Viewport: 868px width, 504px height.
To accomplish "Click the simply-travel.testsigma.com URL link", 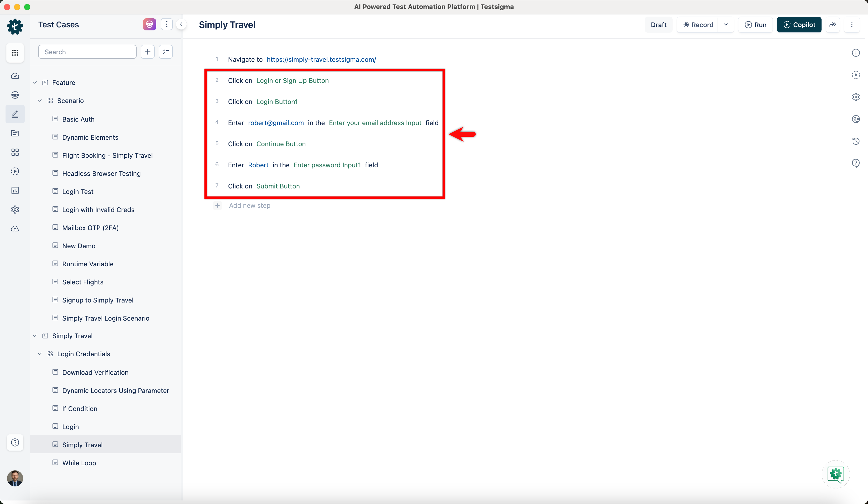I will 321,60.
